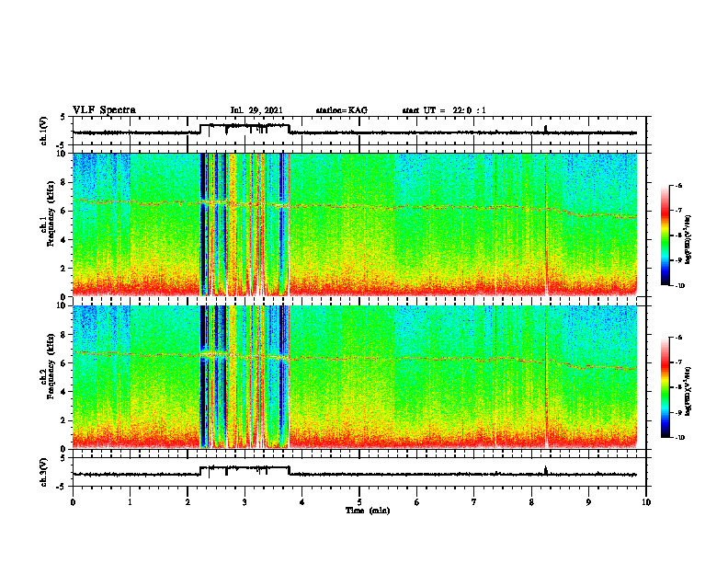Image resolution: width=728 pixels, height=563 pixels.
Task: Select the date "Jul. 29, 2021" header text
Action: (256, 110)
